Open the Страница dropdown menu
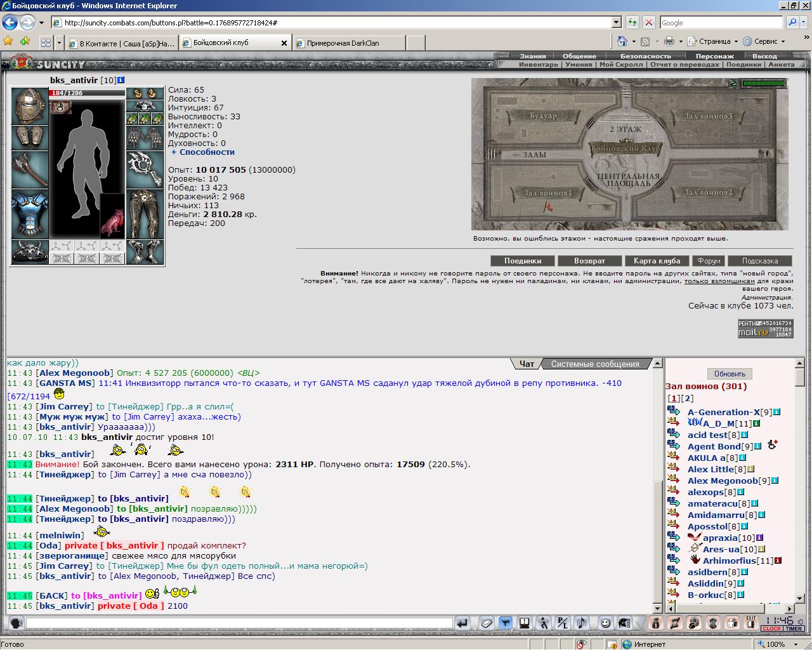Screen dimensions: 812x650 click(714, 41)
